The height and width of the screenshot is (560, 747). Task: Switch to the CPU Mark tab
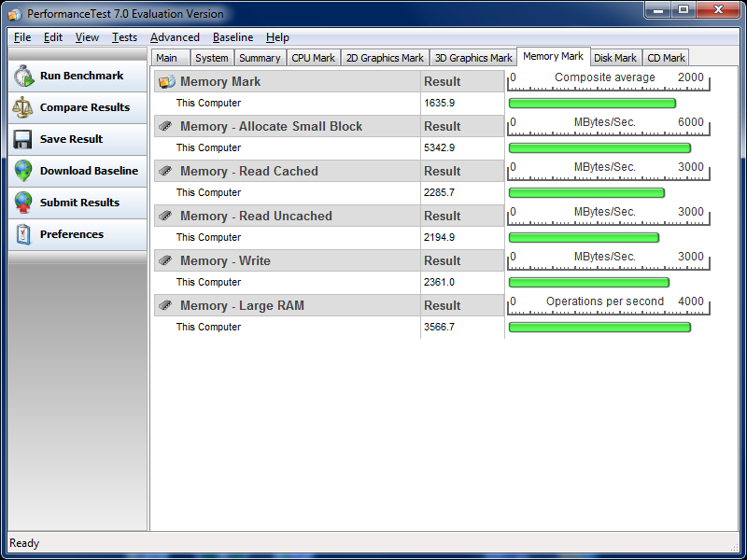point(313,58)
